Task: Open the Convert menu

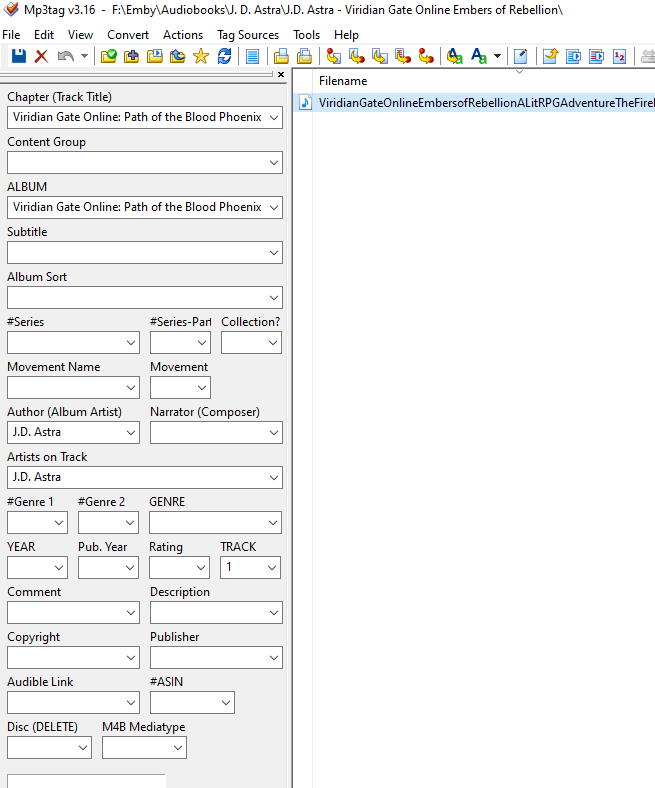Action: [x=128, y=35]
